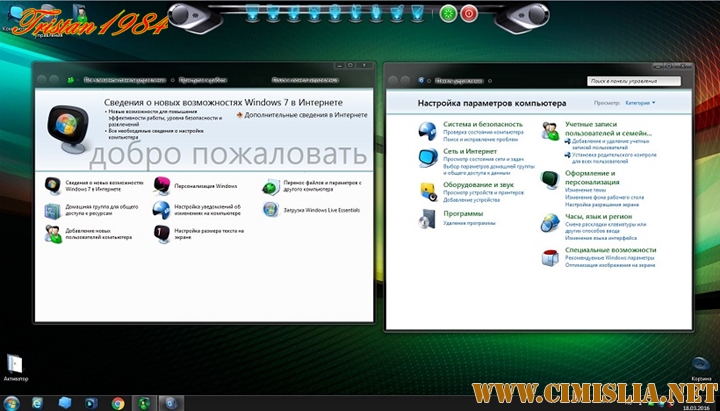Open Специальные возможности icon
Screen dimensions: 720x411
coord(550,257)
